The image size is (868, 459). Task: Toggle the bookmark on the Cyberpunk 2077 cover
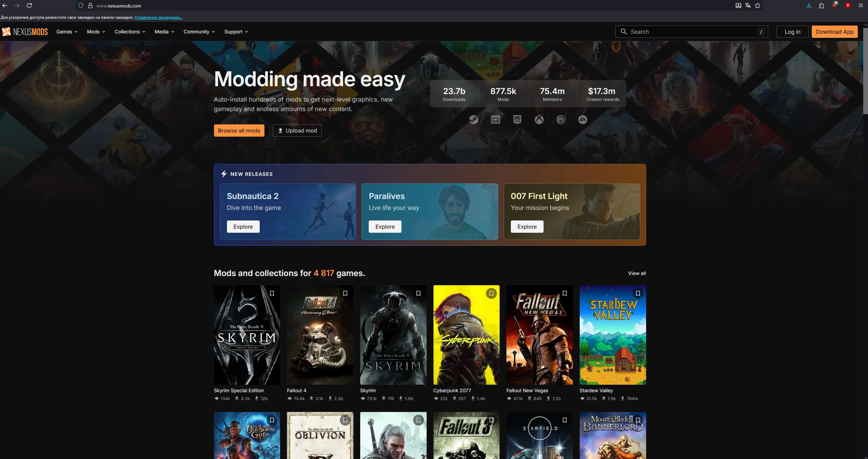[x=491, y=293]
